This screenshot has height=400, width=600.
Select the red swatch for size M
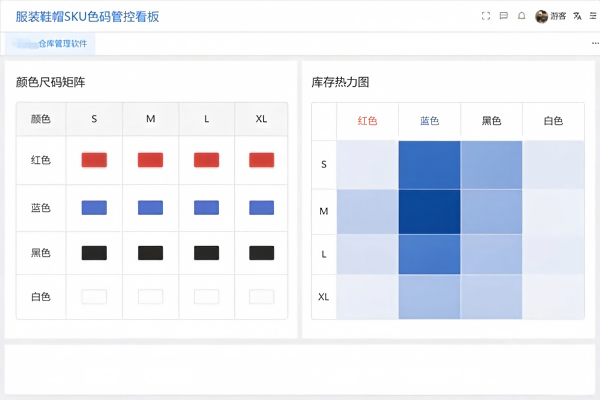click(150, 160)
